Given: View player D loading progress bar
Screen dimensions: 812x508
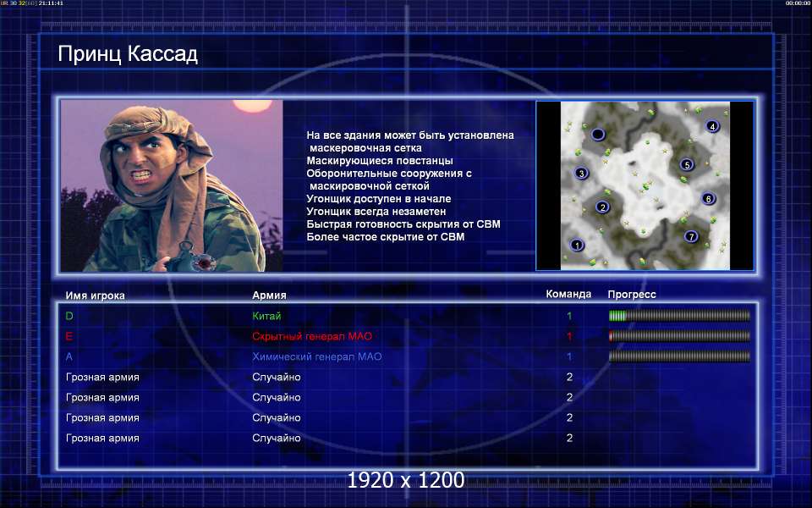Looking at the screenshot, I should pos(679,316).
